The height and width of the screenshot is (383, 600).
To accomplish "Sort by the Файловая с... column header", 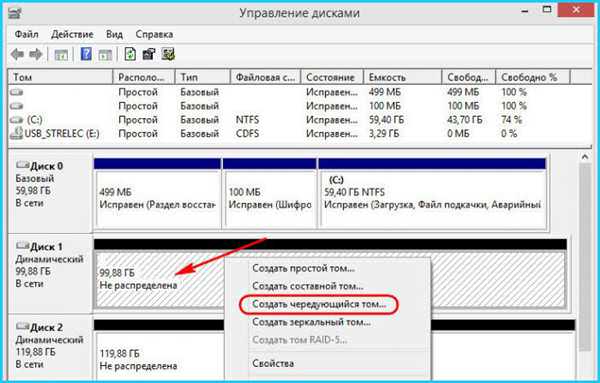I will (x=266, y=77).
